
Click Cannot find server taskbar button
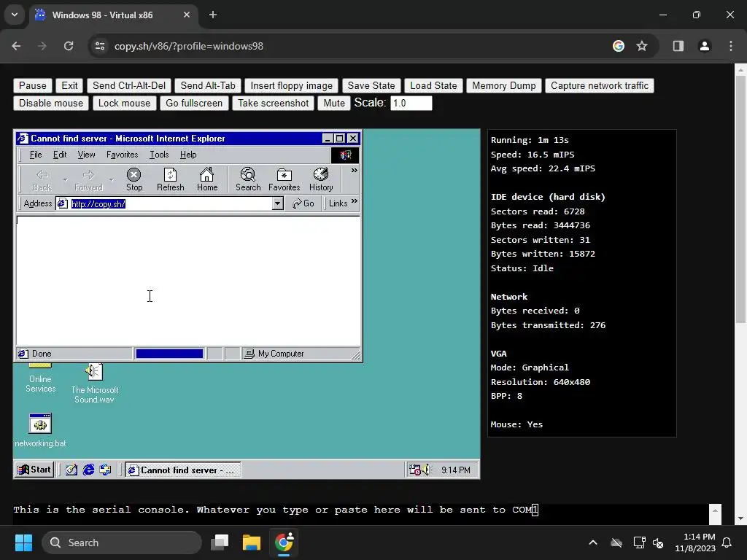183,470
